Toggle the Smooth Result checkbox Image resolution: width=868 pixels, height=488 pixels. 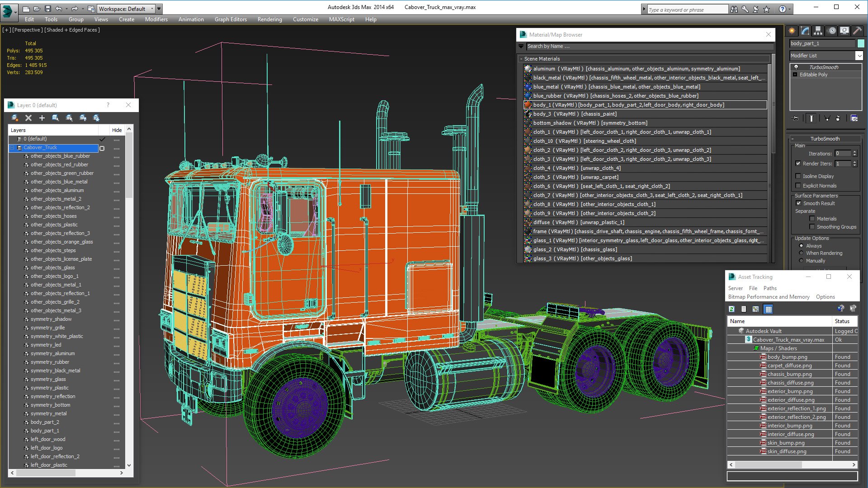[798, 203]
